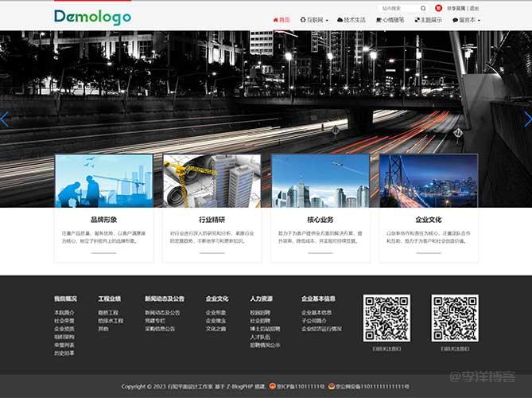
Task: Open the 本院简介 footer link
Action: tap(64, 313)
